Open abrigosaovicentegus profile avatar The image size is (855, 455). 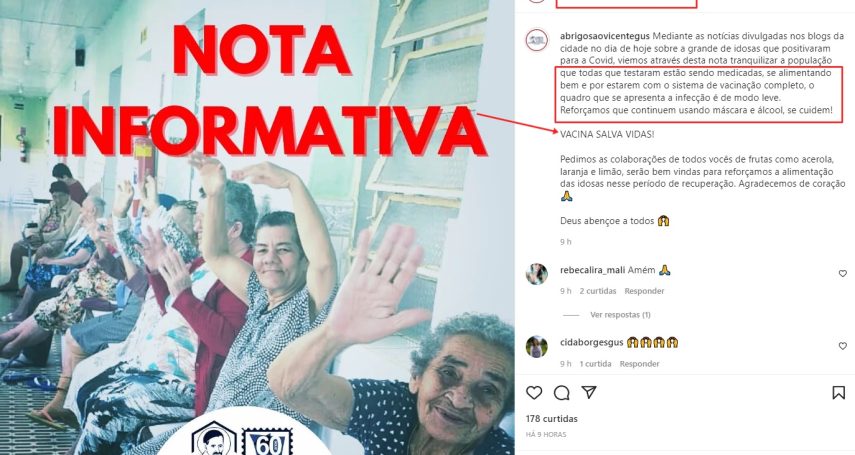(x=537, y=41)
